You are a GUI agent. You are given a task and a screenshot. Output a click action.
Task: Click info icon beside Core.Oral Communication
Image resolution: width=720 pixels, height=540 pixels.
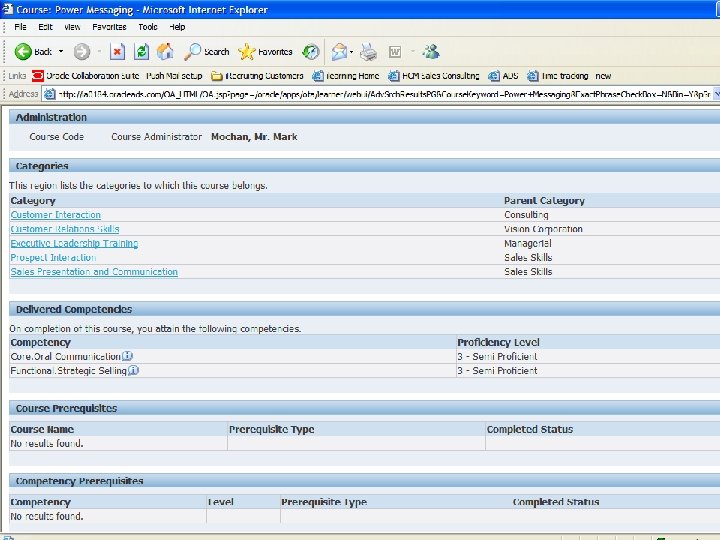point(127,356)
